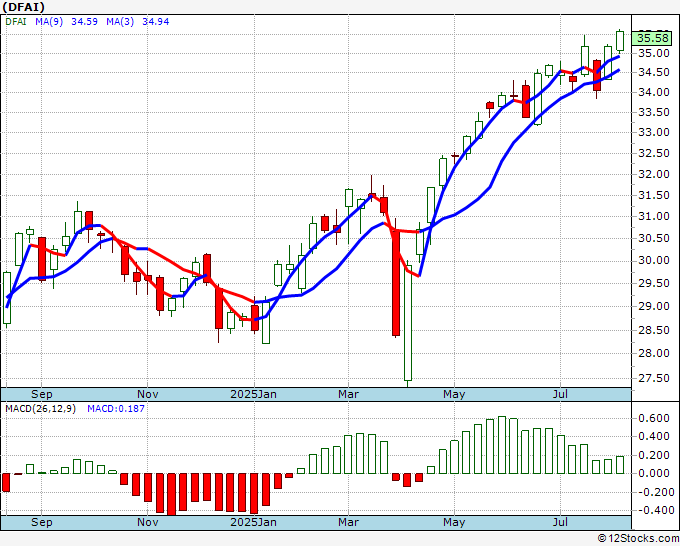
Task: Click the tallest green MACD histogram bar
Action: [x=502, y=445]
